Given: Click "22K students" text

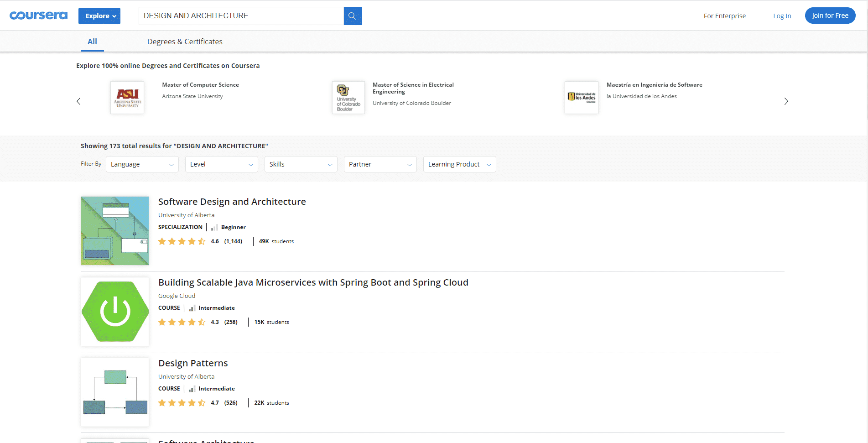Looking at the screenshot, I should pos(272,403).
